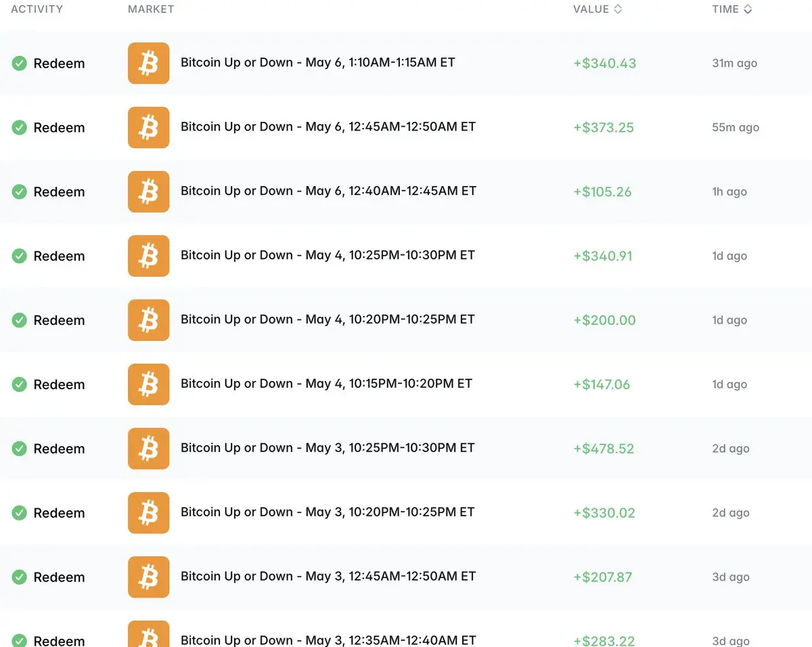Click the MARKET column header
The image size is (812, 647).
tap(151, 9)
